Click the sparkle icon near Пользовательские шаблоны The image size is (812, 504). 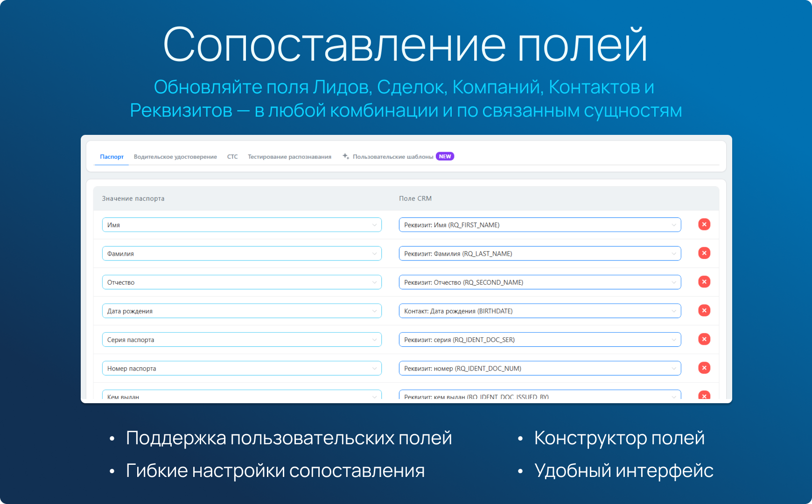coord(346,156)
